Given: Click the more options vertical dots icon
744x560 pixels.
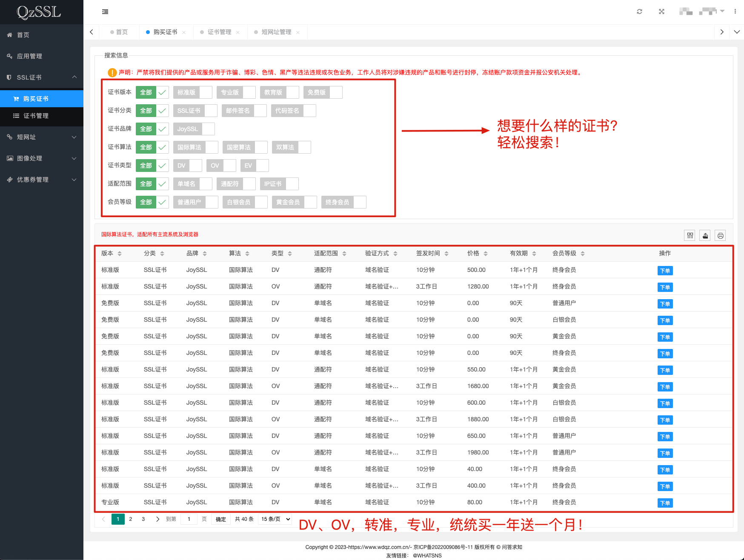Looking at the screenshot, I should [x=735, y=12].
